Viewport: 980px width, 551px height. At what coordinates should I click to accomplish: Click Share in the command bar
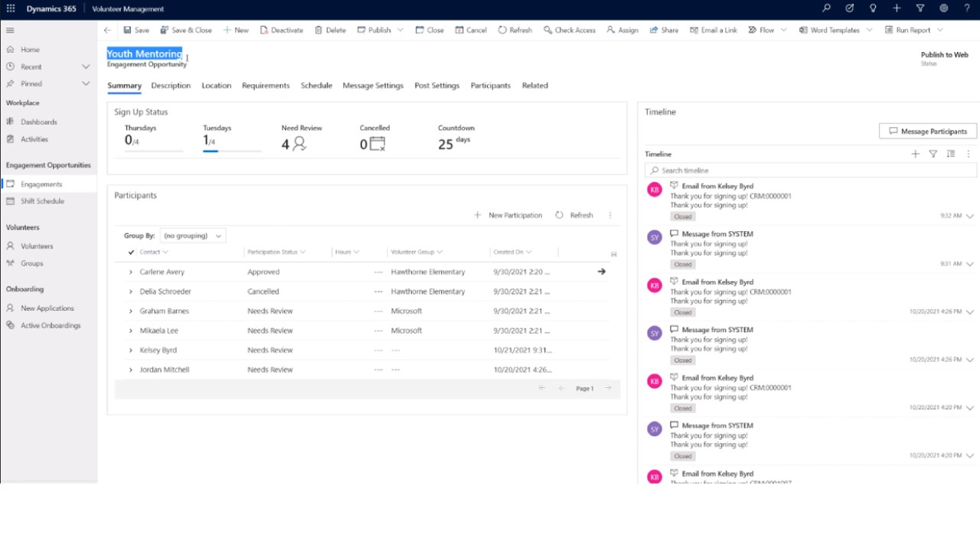(664, 30)
